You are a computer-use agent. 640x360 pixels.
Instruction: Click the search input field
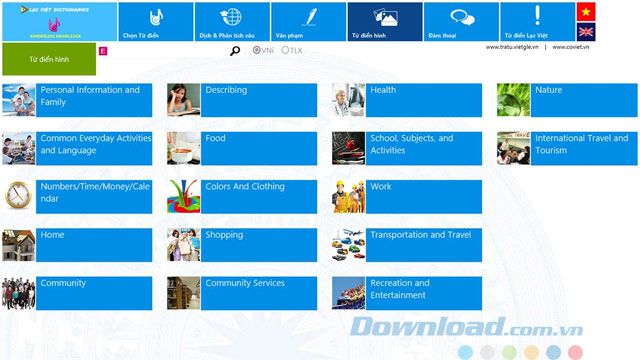(168, 51)
